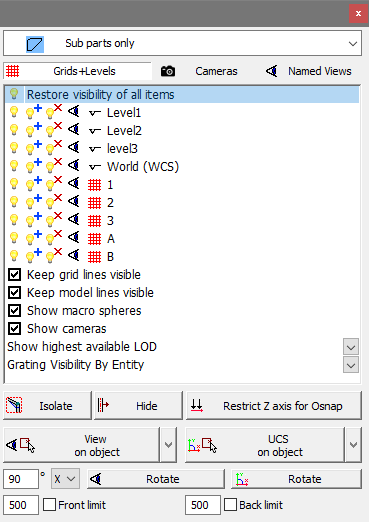
Task: Click Restrict Z axis for Osnap button
Action: pyautogui.click(x=273, y=406)
